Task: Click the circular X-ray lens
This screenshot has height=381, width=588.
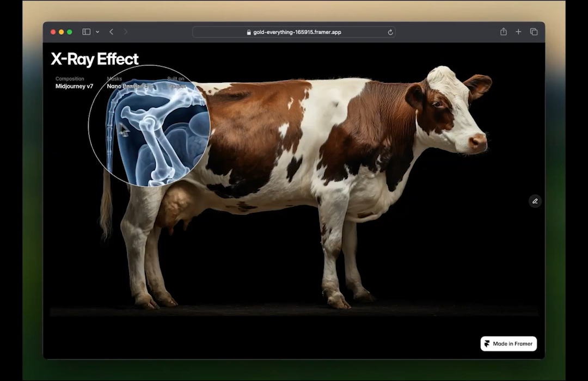Action: point(149,126)
